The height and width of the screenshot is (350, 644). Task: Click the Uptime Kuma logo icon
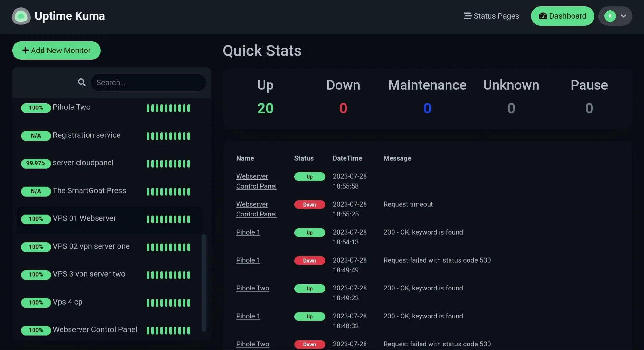click(x=21, y=16)
